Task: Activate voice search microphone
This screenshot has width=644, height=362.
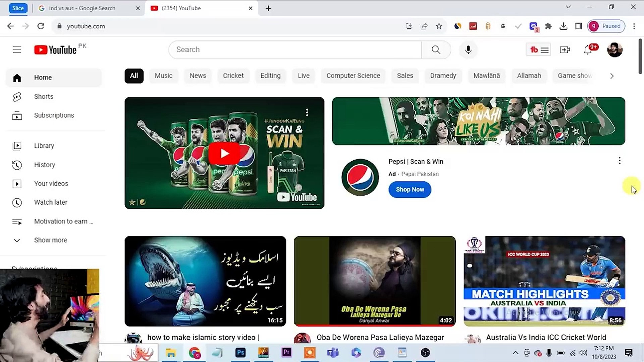Action: 468,50
